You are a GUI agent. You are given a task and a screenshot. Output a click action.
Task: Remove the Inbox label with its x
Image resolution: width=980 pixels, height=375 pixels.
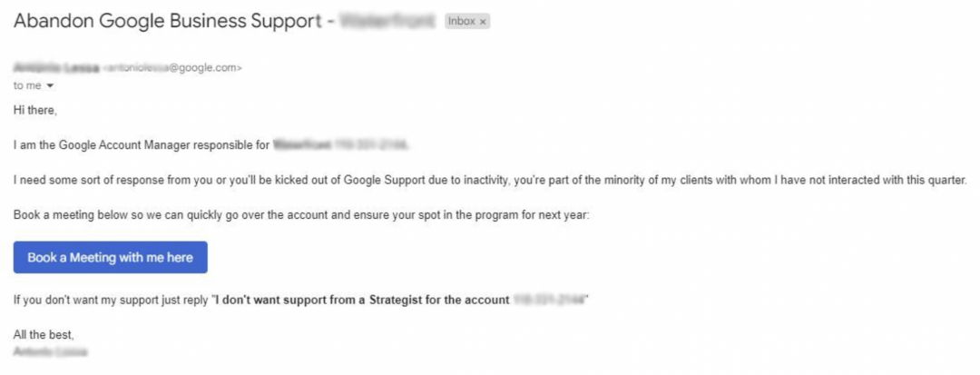click(x=483, y=22)
